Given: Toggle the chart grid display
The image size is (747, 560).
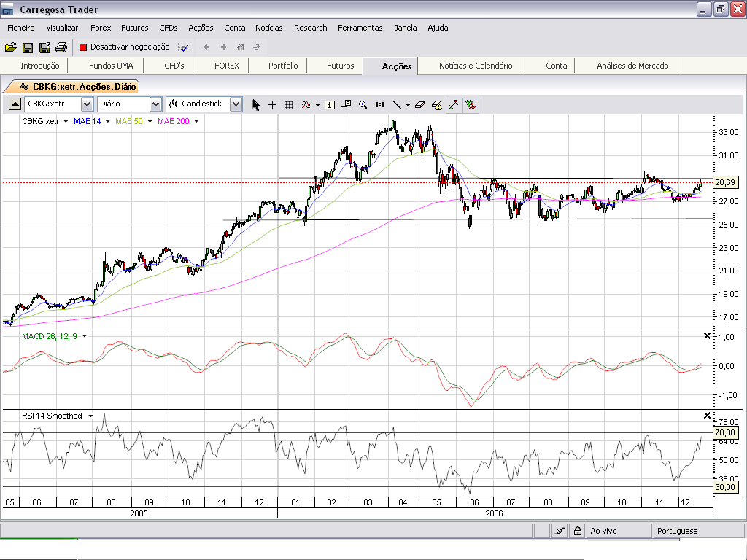Looking at the screenshot, I should tap(289, 104).
